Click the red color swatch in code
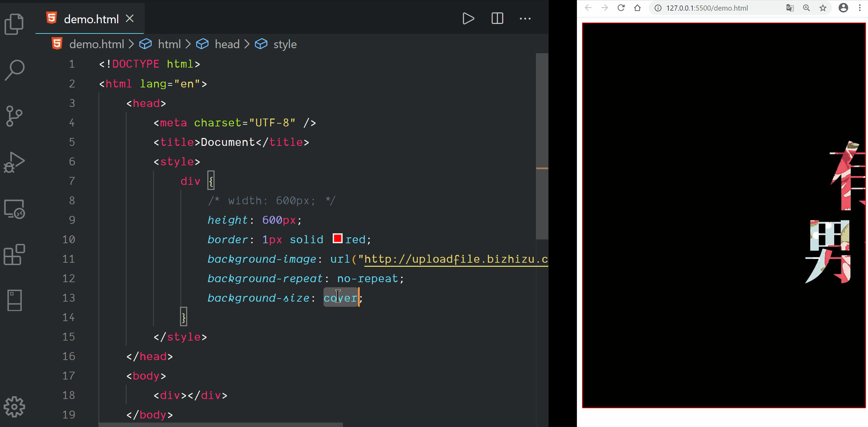Viewport: 868px width, 427px height. (x=337, y=238)
